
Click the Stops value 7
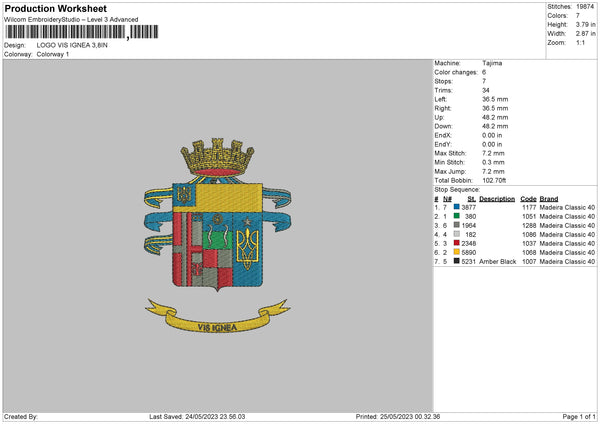pyautogui.click(x=484, y=82)
